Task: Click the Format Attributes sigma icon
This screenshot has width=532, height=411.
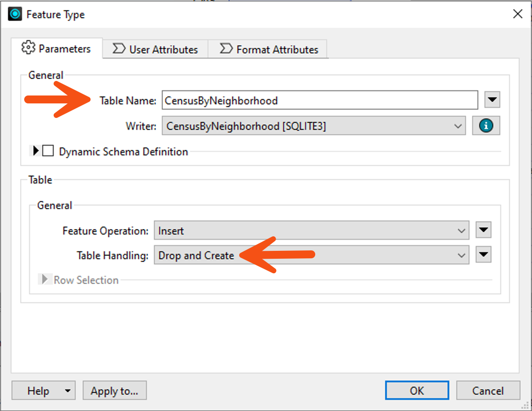Action: point(226,49)
